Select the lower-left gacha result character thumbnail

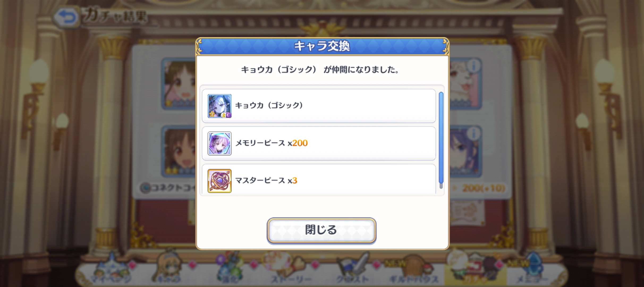[x=179, y=151]
